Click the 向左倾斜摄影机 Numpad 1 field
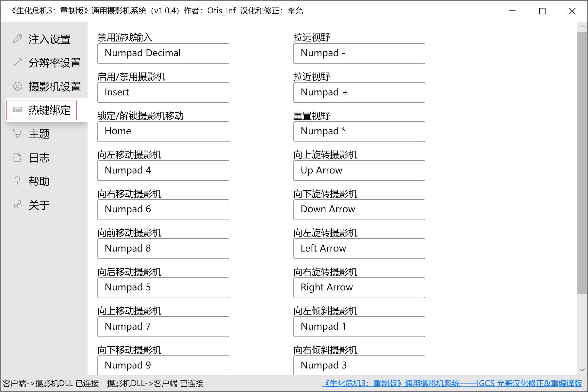This screenshot has width=588, height=392. click(359, 326)
